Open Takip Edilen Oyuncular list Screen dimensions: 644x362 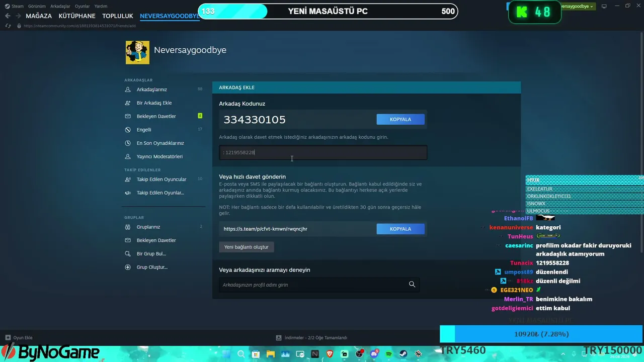(x=162, y=179)
